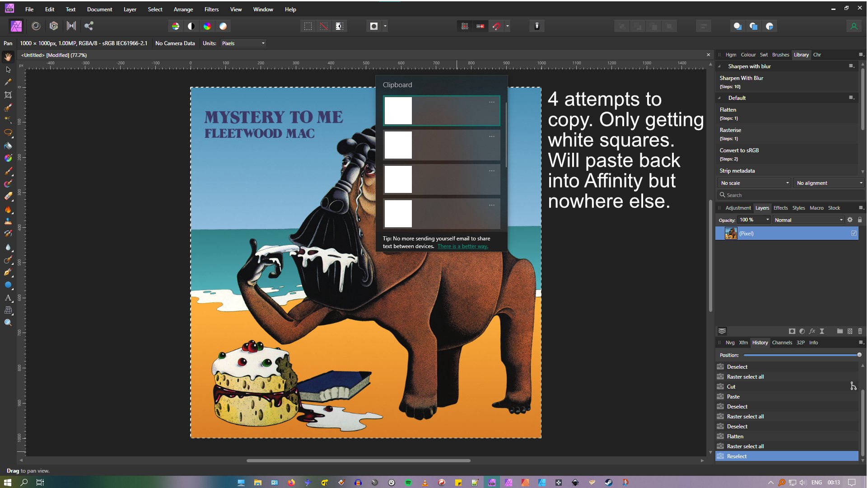
Task: Select the Mesh Warp tool
Action: coord(8,310)
